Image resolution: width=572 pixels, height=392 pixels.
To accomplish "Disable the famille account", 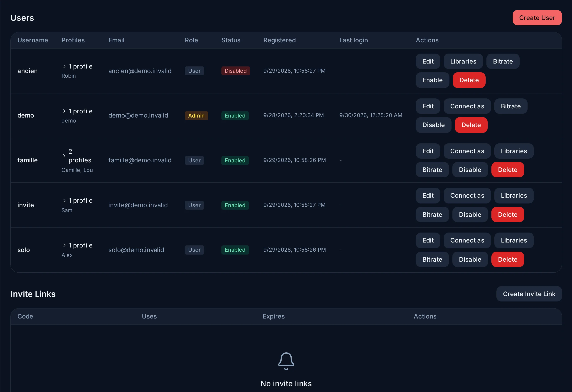I will pos(470,170).
